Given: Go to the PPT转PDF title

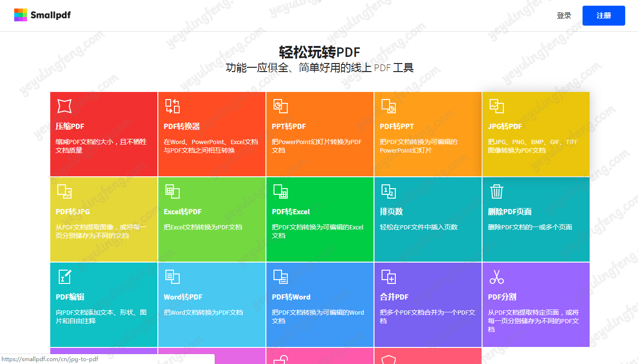Looking at the screenshot, I should (289, 127).
